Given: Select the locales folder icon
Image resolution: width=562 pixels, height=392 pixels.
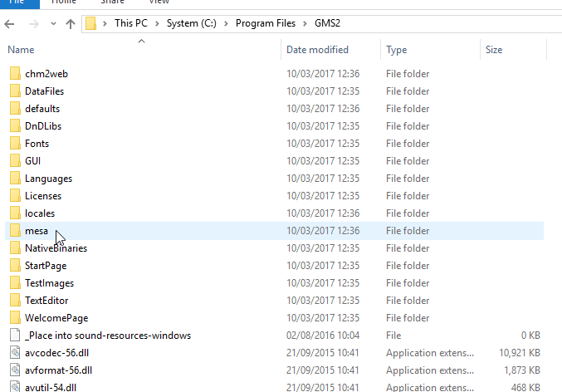Looking at the screenshot, I should click(x=15, y=213).
